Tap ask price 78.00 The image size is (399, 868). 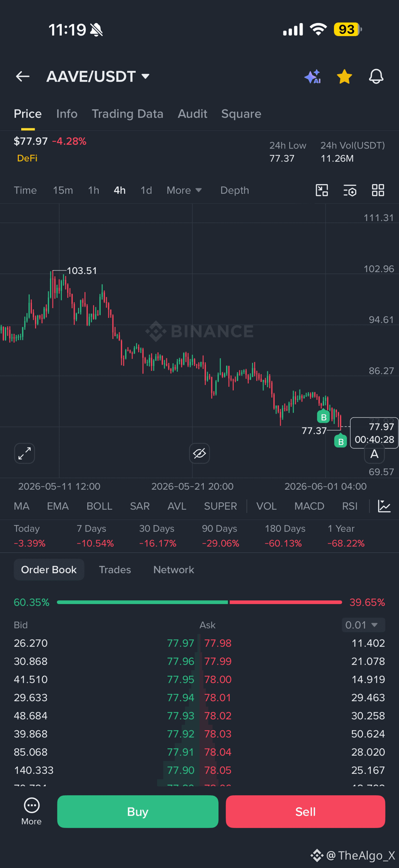218,679
